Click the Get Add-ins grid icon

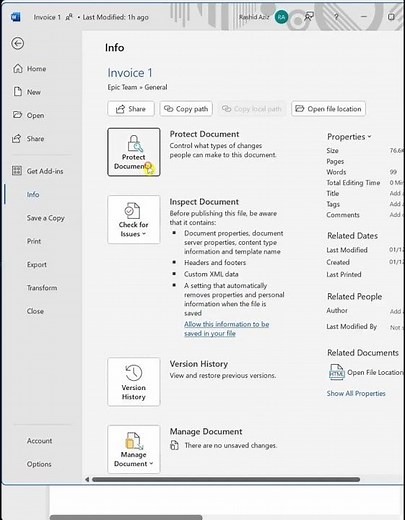[x=17, y=171]
